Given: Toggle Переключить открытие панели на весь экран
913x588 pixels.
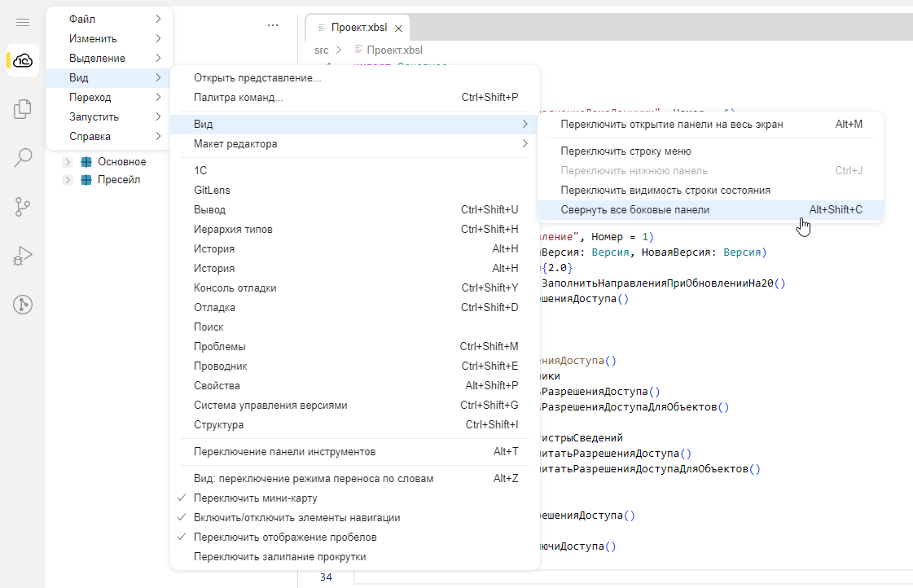Looking at the screenshot, I should point(710,124).
